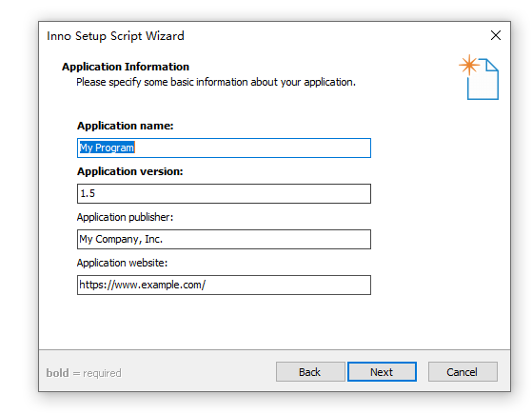Close the Inno Setup Script Wizard window
The image size is (532, 414).
[496, 35]
